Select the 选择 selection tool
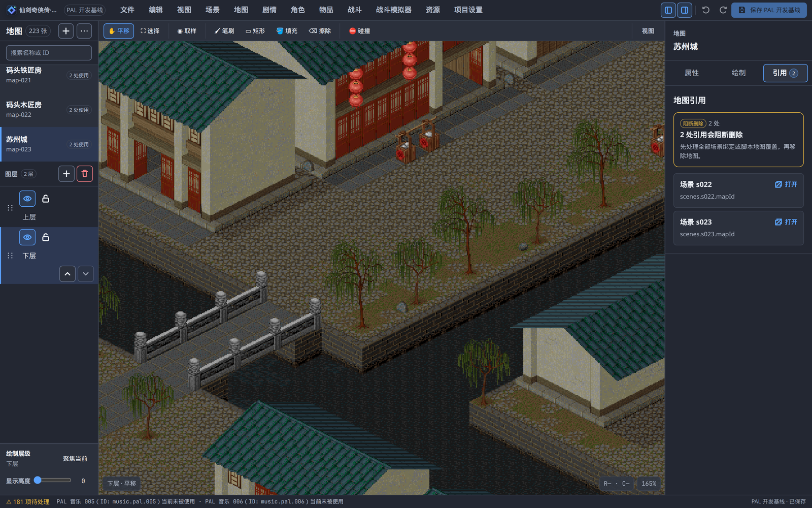This screenshot has width=812, height=508. tap(150, 31)
